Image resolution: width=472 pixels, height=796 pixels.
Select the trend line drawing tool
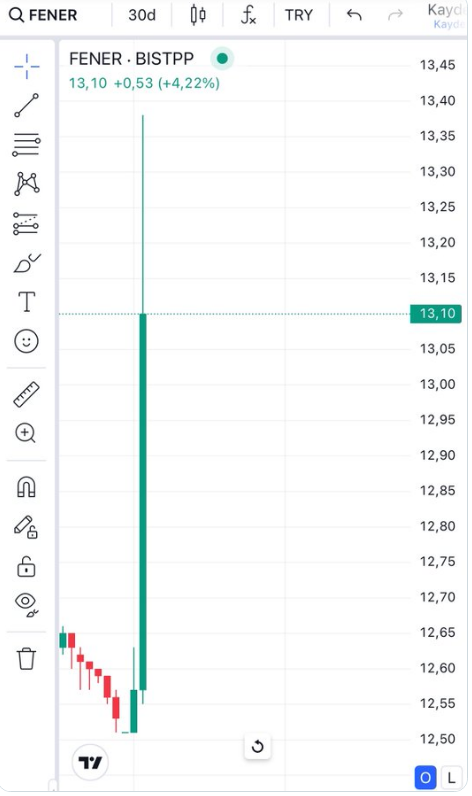26,105
